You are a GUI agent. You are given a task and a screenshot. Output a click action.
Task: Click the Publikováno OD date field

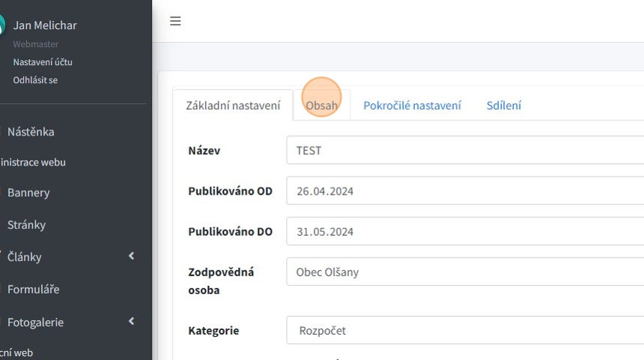464,191
